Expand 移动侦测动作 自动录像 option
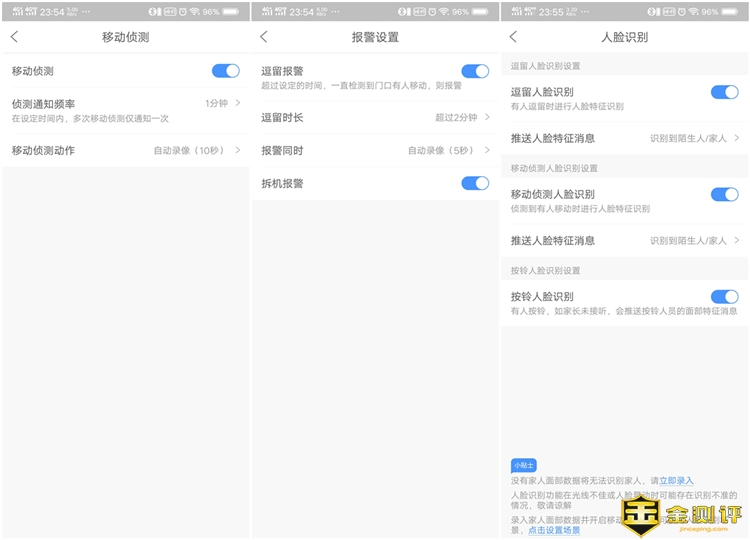The width and height of the screenshot is (750, 540). [x=237, y=150]
